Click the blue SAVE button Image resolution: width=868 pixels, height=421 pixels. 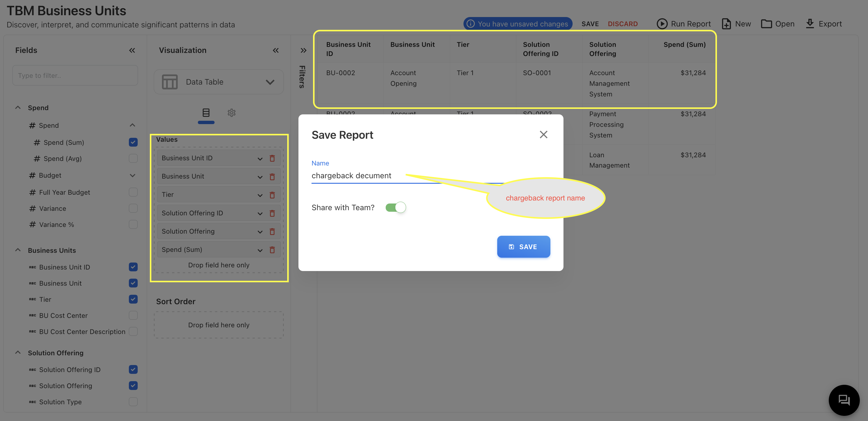[523, 247]
